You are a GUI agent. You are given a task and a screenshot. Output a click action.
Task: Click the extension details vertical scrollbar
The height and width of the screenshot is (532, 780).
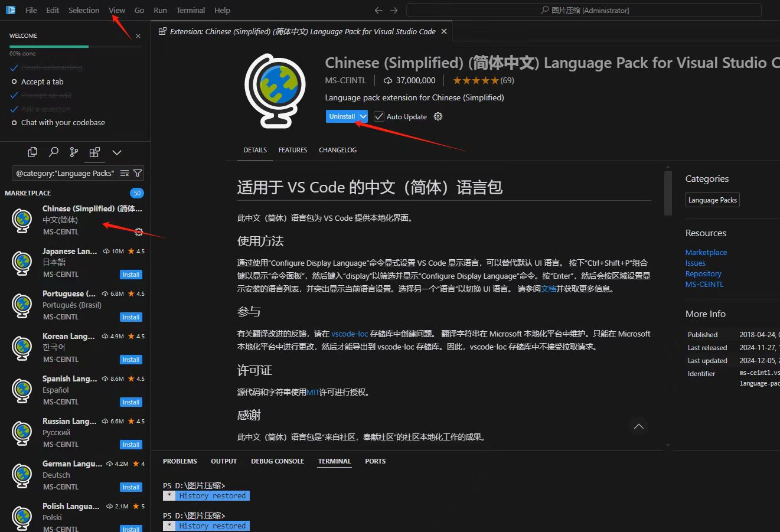(668, 194)
